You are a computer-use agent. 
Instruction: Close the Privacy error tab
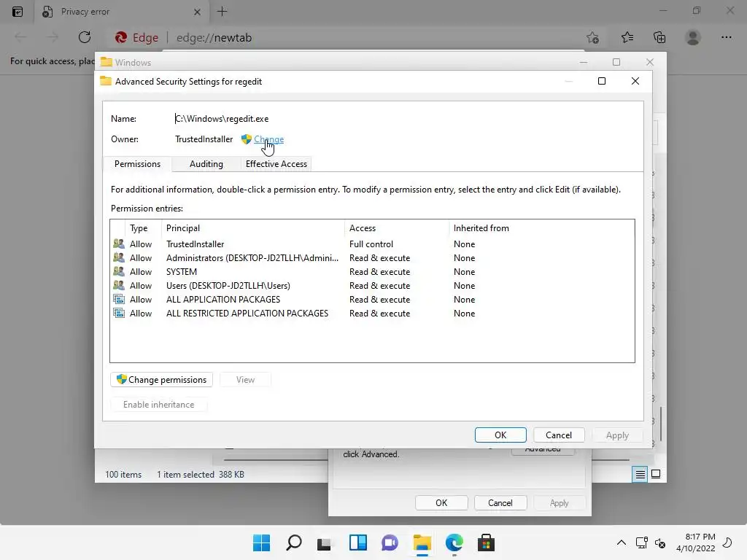click(197, 12)
